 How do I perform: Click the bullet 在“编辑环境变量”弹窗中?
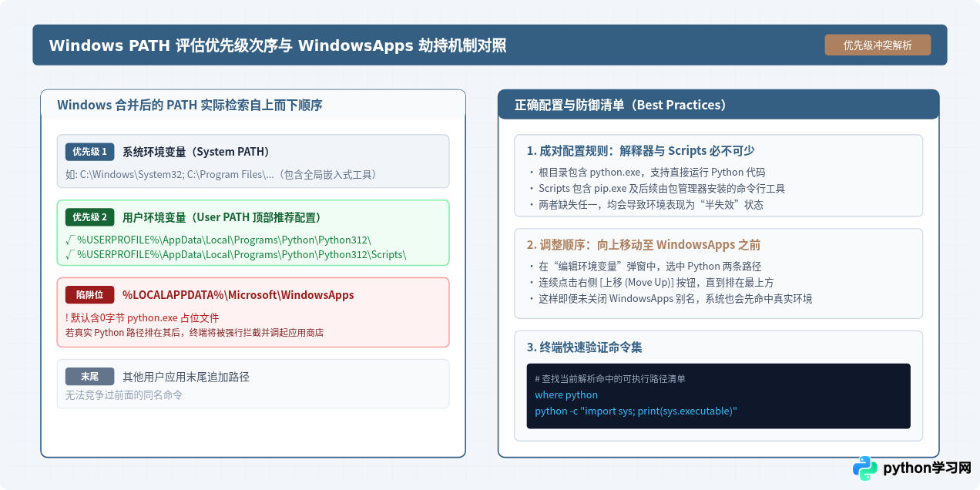pos(644,267)
